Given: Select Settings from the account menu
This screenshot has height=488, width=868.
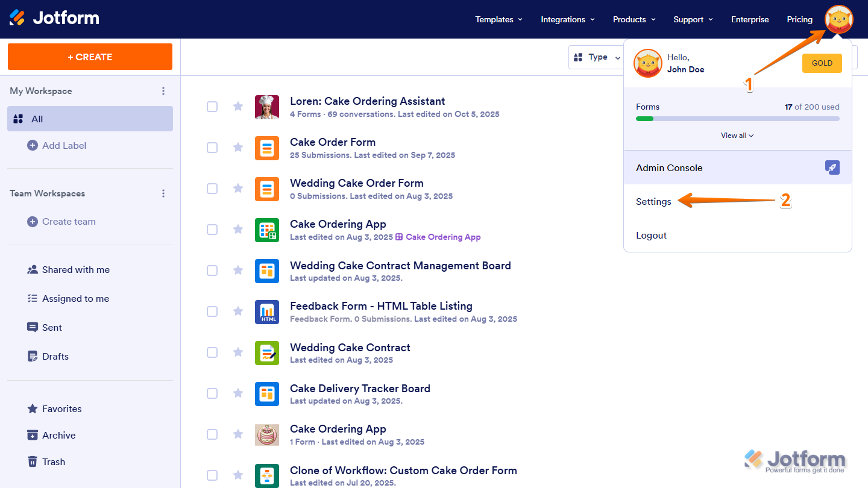Looking at the screenshot, I should (653, 202).
